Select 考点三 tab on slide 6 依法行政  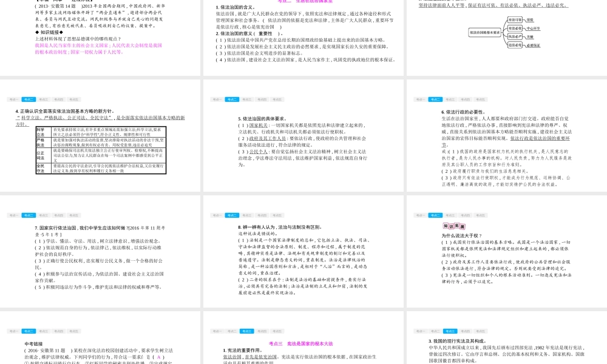coord(450,99)
